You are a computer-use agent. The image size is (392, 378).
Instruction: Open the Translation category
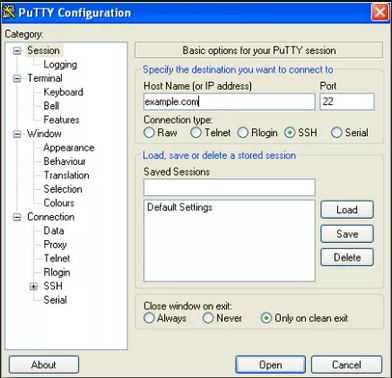[67, 175]
